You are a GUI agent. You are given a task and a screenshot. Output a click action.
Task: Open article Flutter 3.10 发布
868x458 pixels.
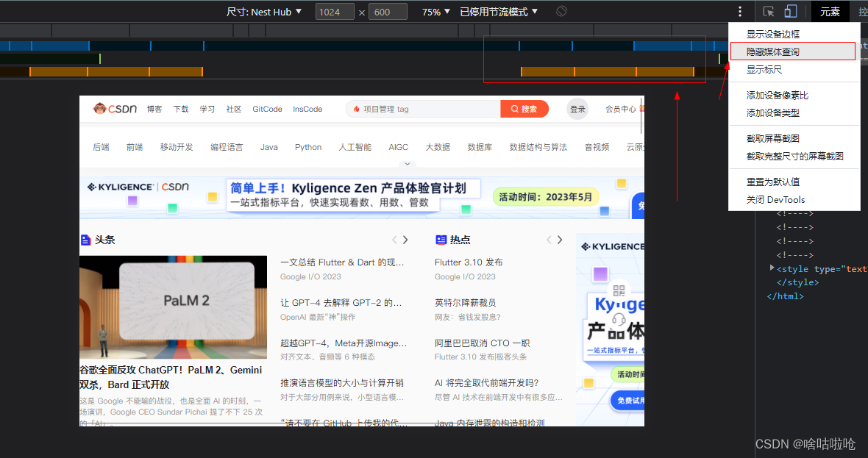point(469,262)
